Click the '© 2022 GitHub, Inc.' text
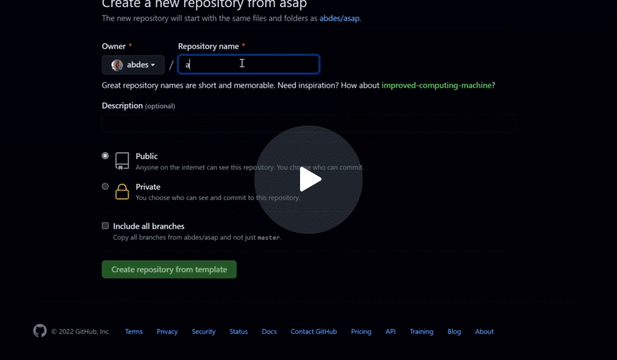Image resolution: width=617 pixels, height=360 pixels. tap(80, 332)
